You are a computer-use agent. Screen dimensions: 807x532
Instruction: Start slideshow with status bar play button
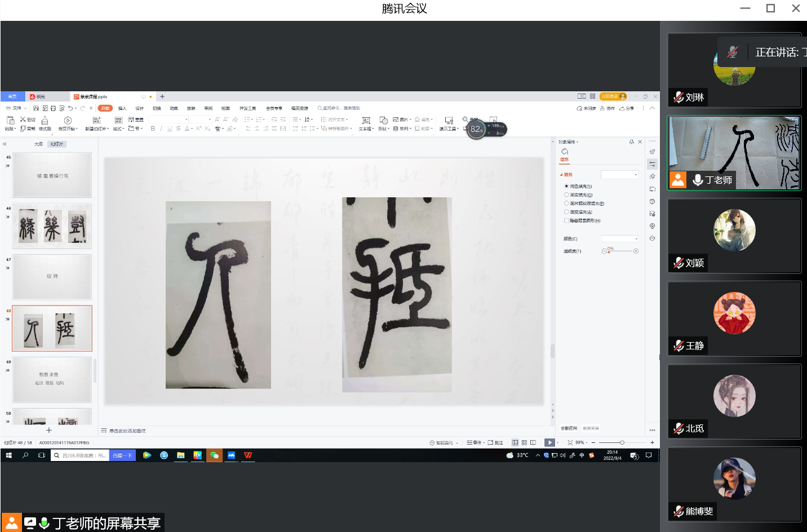[549, 442]
